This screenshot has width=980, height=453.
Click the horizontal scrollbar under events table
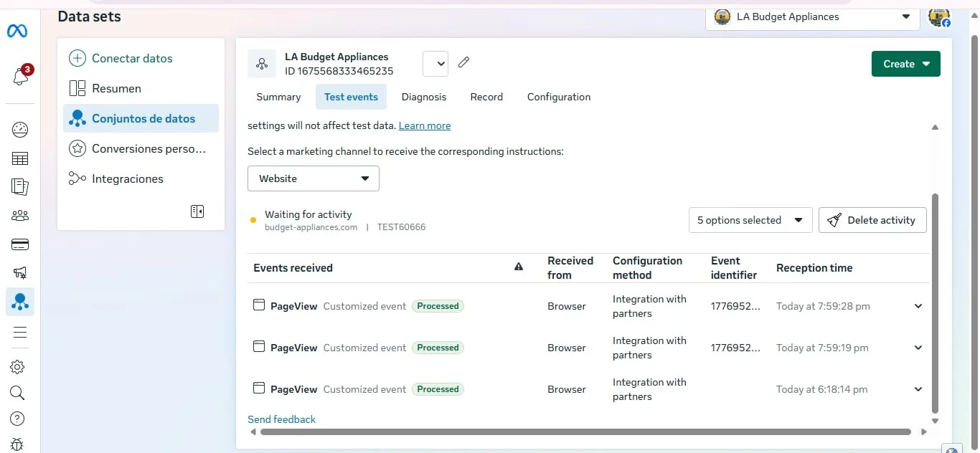[585, 432]
